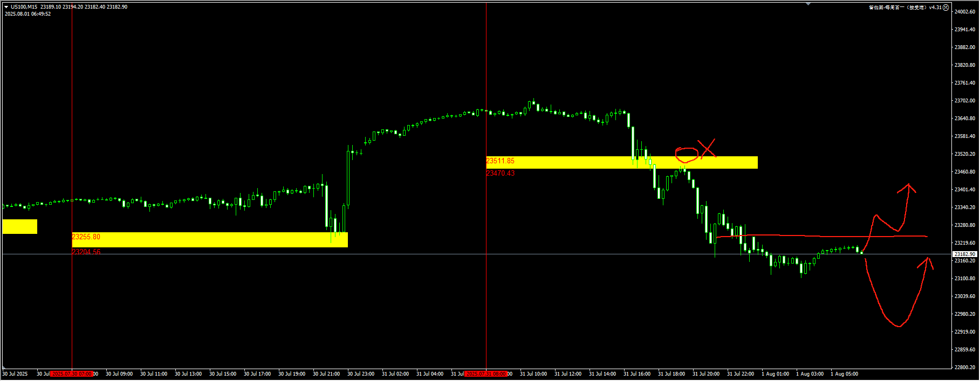
Task: Click the hand-drawn red X mark
Action: 707,148
